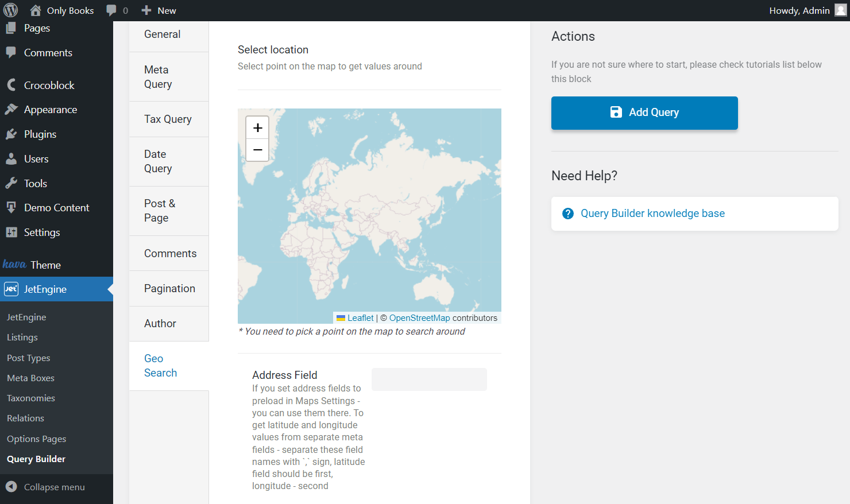Click the Add Query button
850x504 pixels.
pos(644,113)
